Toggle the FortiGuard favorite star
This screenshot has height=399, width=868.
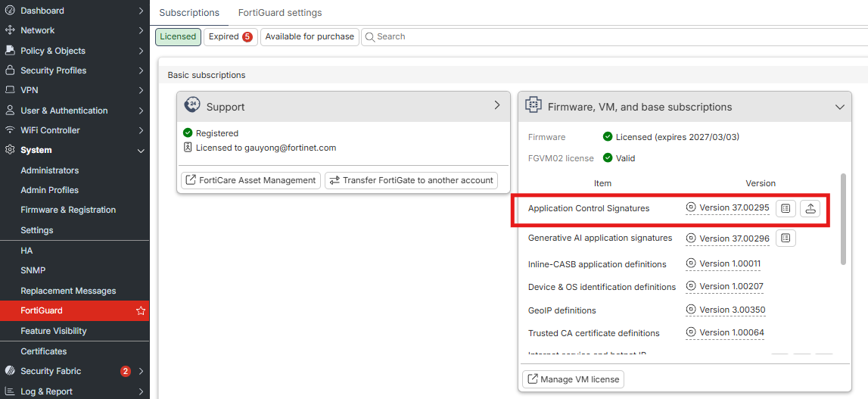click(x=141, y=311)
